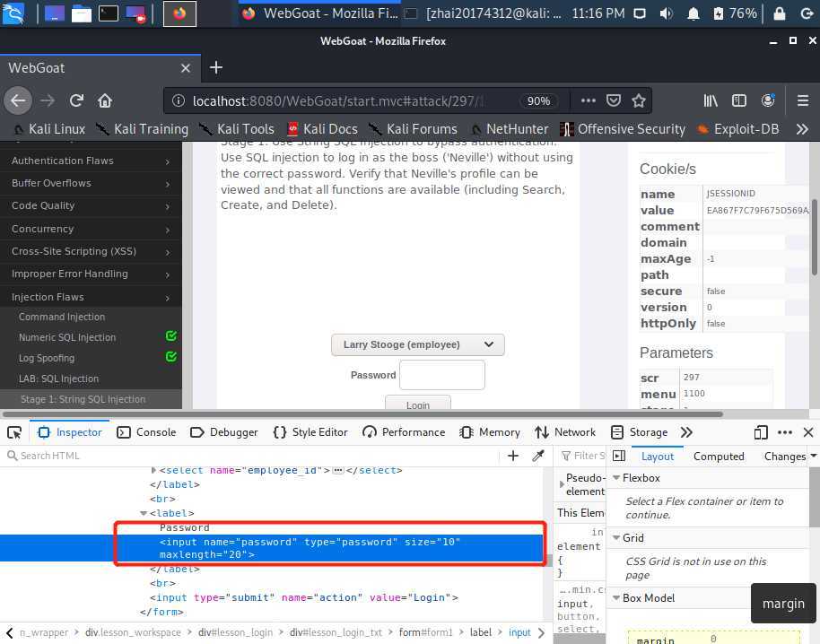Expand the Cross-Site Scripting (XSS) menu

coord(91,251)
